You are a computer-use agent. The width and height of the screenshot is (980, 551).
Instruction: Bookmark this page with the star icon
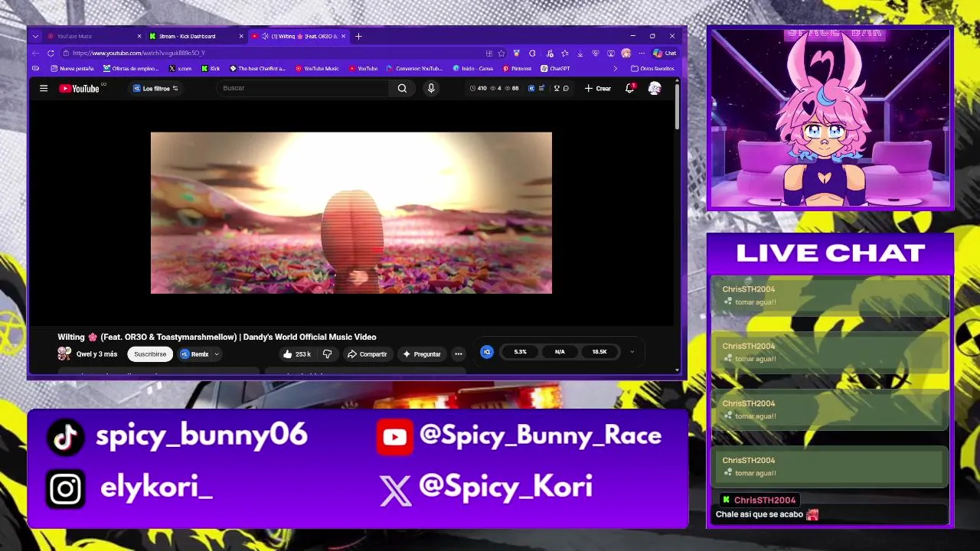[x=501, y=53]
